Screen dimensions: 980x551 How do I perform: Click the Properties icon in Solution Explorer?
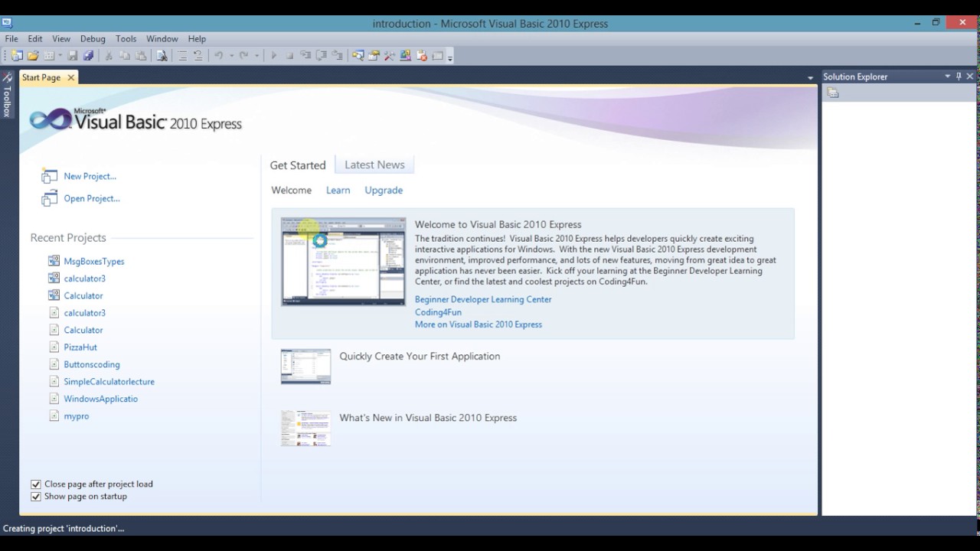[833, 93]
